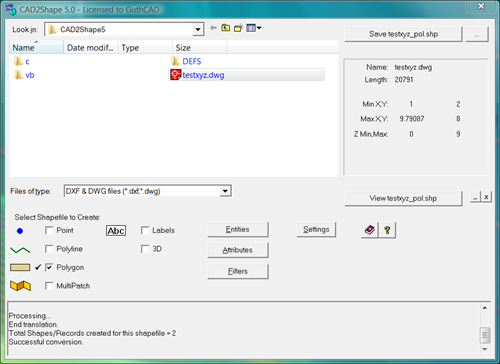Image resolution: width=500 pixels, height=364 pixels.
Task: Select the DEFS folder name
Action: [x=192, y=61]
